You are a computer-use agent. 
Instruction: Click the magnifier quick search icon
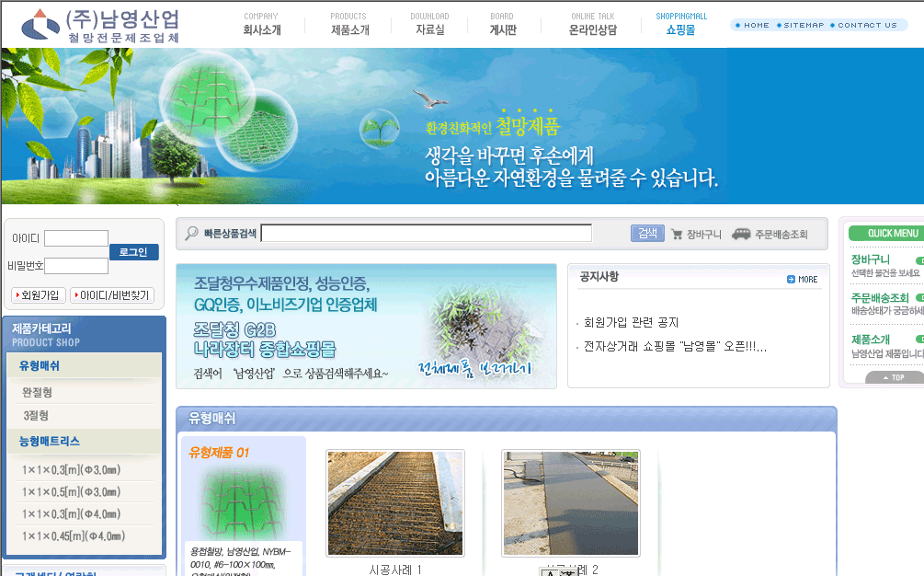(x=191, y=233)
